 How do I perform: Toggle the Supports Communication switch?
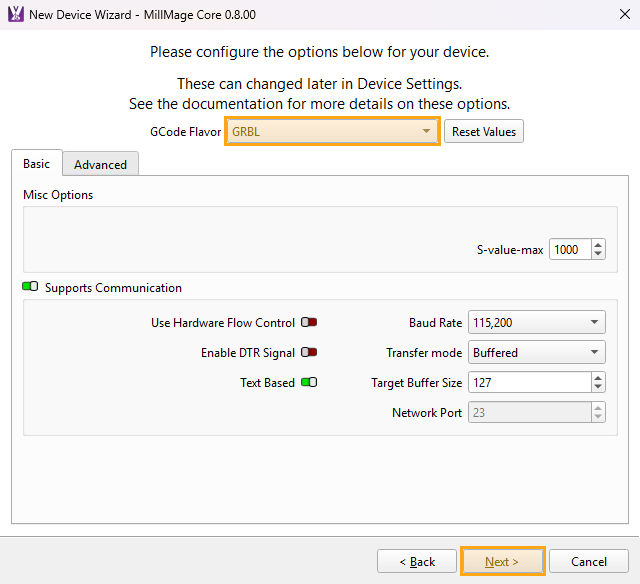pos(30,287)
